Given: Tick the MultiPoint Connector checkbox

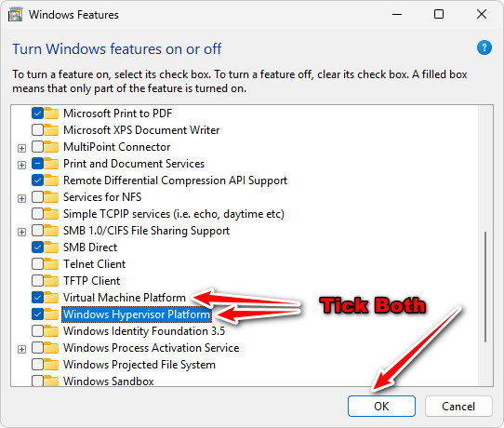Looking at the screenshot, I should click(x=37, y=147).
